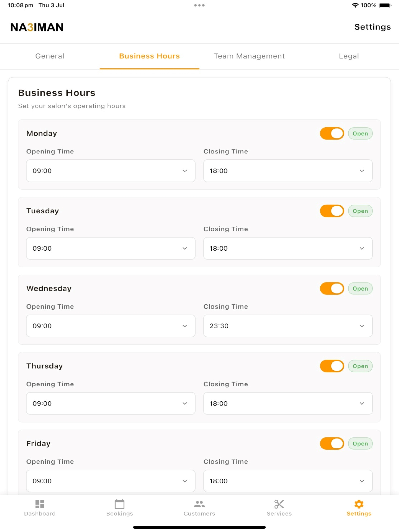The height and width of the screenshot is (532, 399).
Task: Open Tuesday Opening Time dropdown
Action: coord(111,248)
